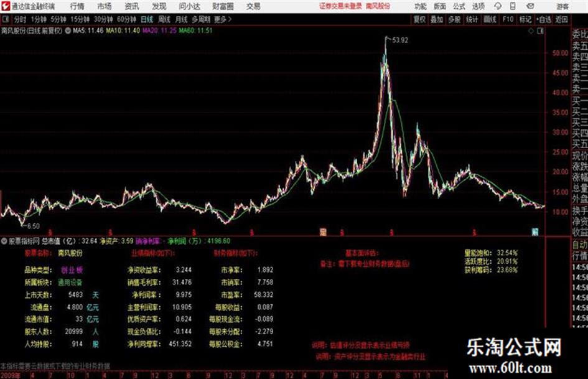Image resolution: width=588 pixels, height=379 pixels.
Task: Click the 多股 multi-stock button
Action: (x=454, y=19)
